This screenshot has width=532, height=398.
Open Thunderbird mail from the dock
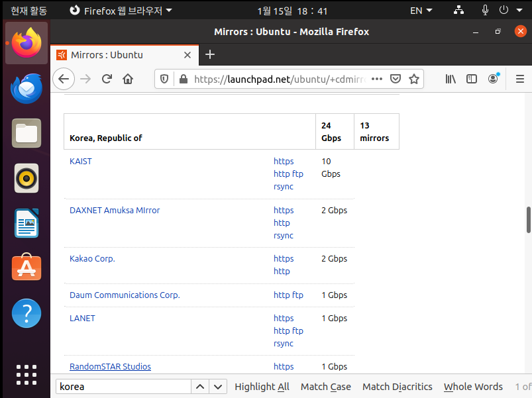pyautogui.click(x=27, y=89)
